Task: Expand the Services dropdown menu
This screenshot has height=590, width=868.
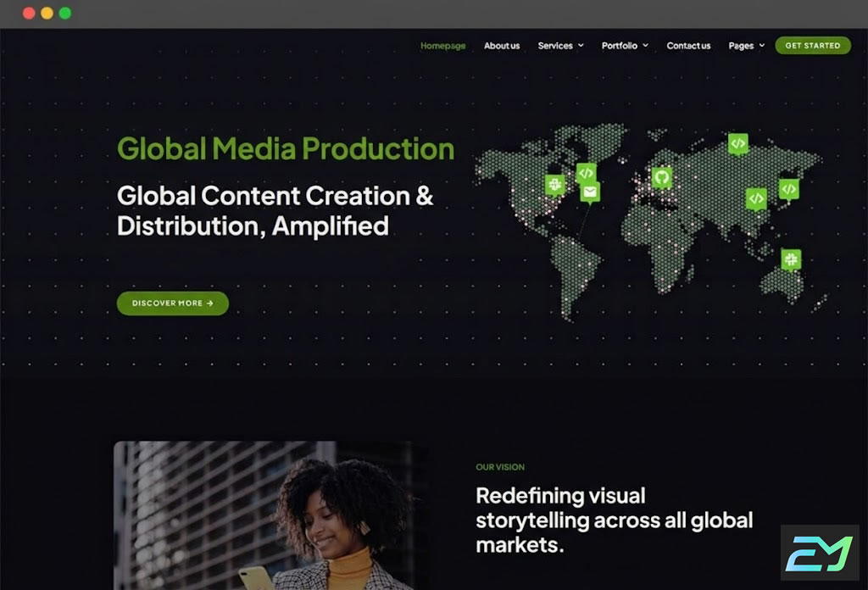Action: [x=560, y=46]
